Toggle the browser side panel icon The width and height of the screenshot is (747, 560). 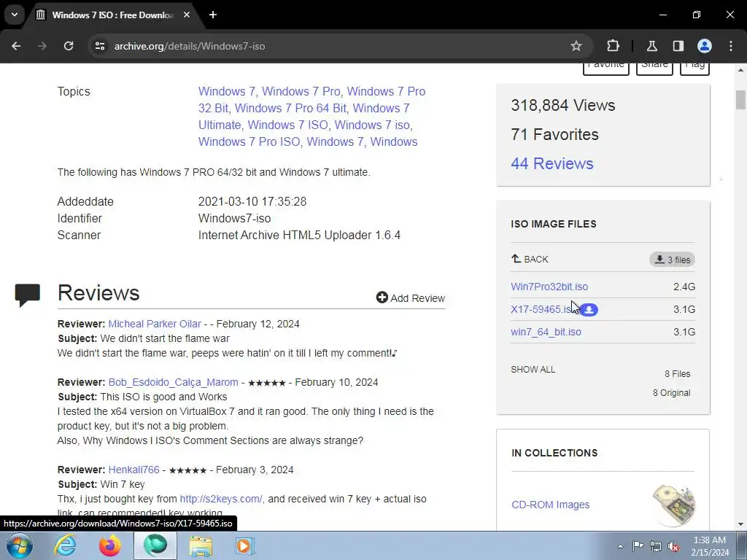[x=678, y=46]
